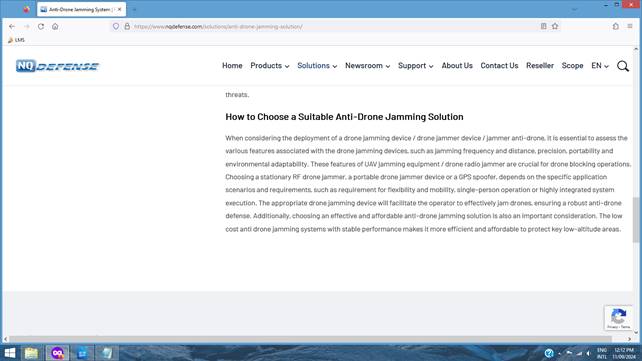The height and width of the screenshot is (361, 642).
Task: Expand the Products dropdown menu
Action: click(x=270, y=65)
